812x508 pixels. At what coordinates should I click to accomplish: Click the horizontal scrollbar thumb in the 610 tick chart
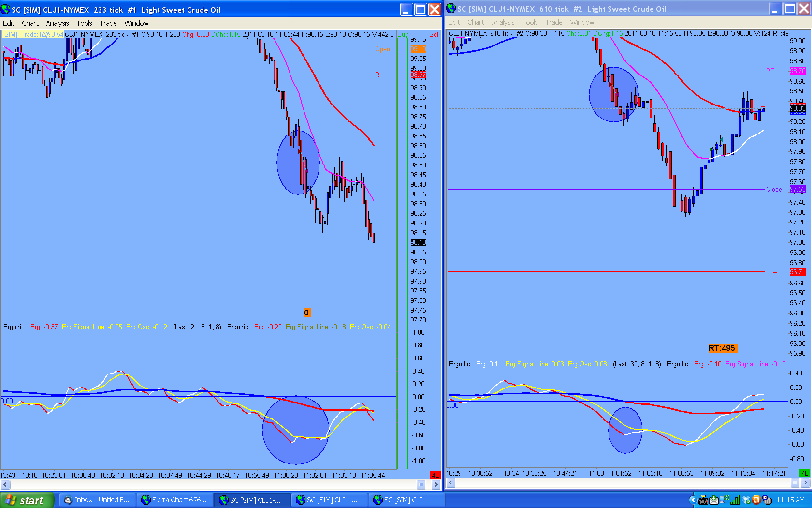[795, 482]
